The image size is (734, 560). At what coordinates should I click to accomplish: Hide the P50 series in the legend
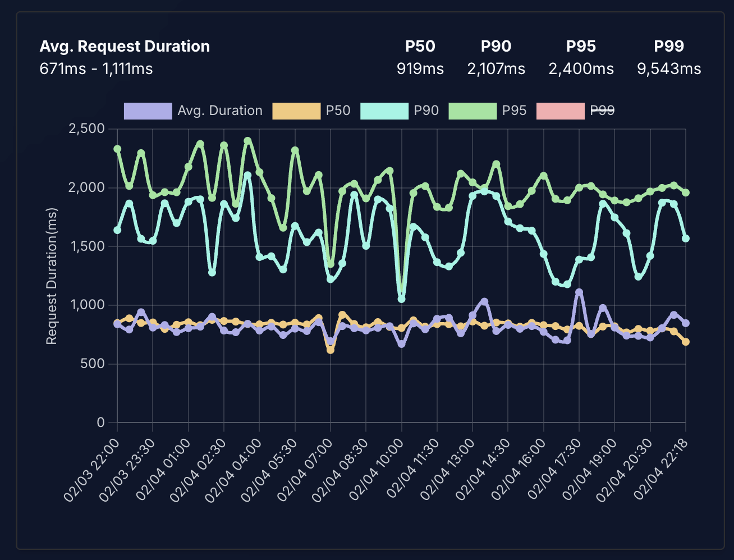click(338, 111)
